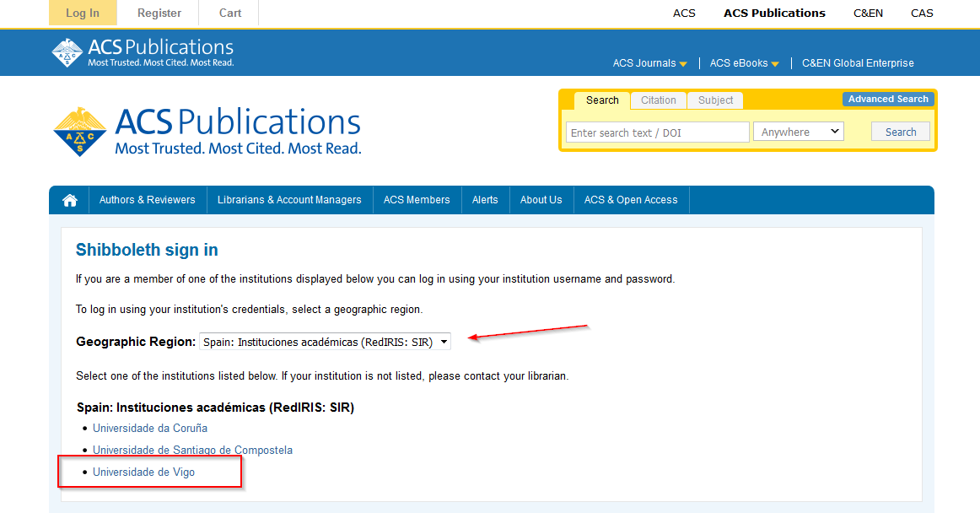Open the ACS eBooks dropdown menu

coord(745,63)
